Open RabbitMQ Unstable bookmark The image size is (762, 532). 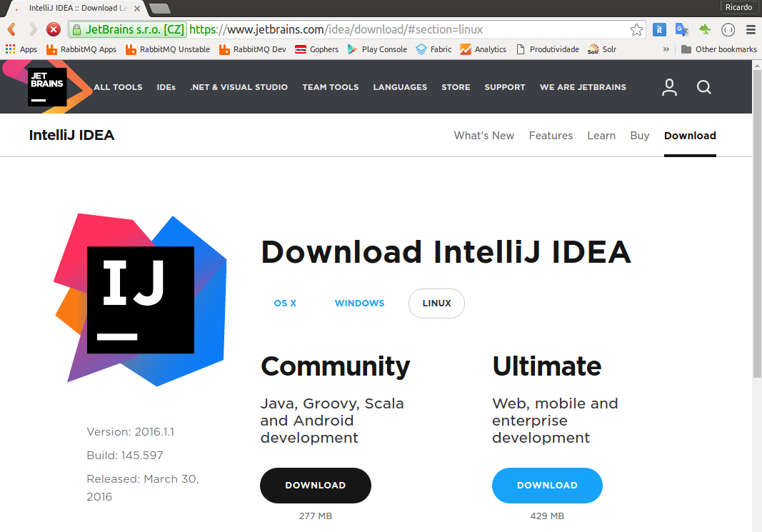pyautogui.click(x=168, y=49)
